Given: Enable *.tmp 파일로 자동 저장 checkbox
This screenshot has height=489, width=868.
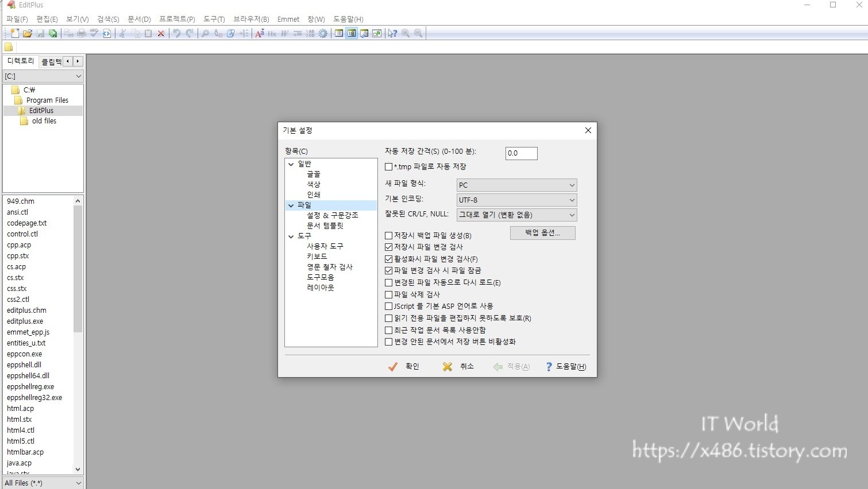Looking at the screenshot, I should coord(389,167).
